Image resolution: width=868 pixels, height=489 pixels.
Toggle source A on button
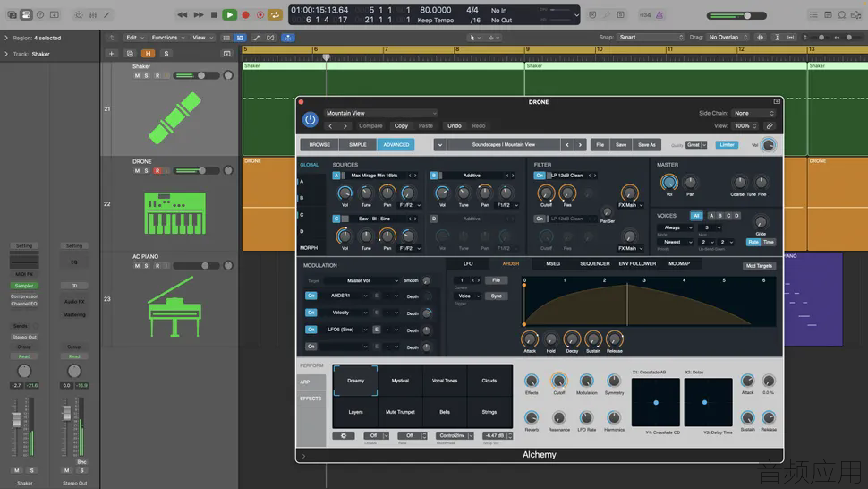[336, 176]
